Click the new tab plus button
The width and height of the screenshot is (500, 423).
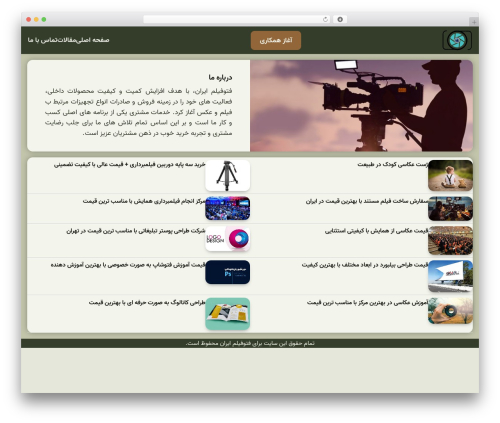474,22
